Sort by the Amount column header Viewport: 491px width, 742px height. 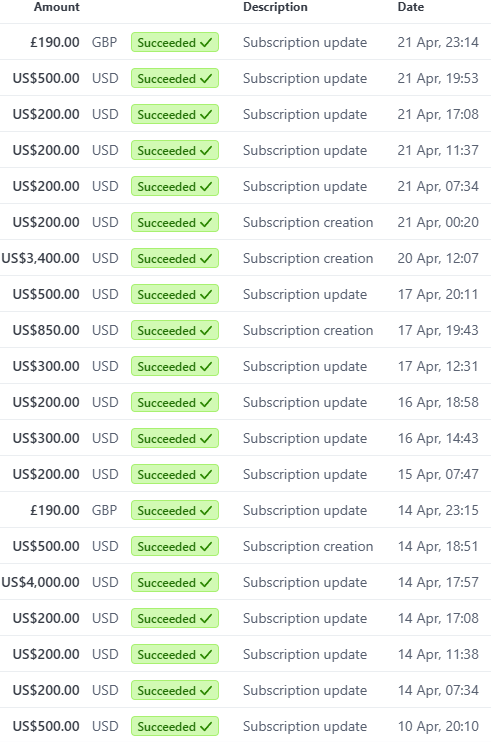(x=57, y=7)
